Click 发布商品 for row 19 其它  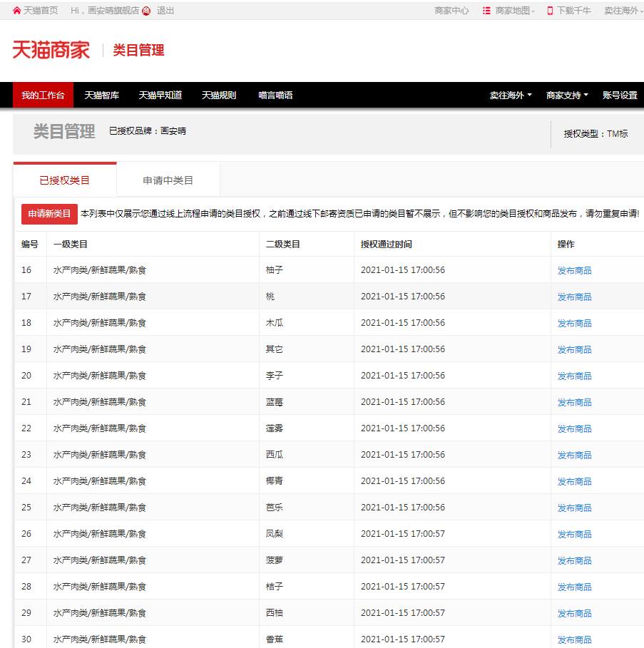click(x=575, y=349)
